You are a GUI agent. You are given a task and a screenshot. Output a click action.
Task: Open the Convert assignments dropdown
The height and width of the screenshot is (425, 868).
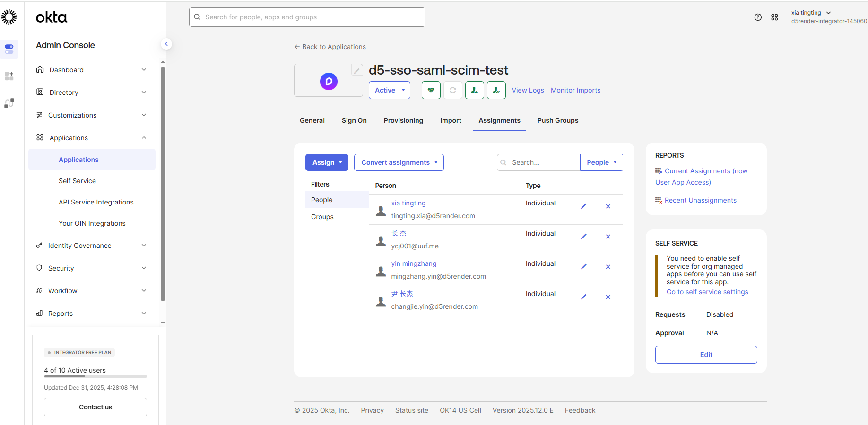click(399, 162)
